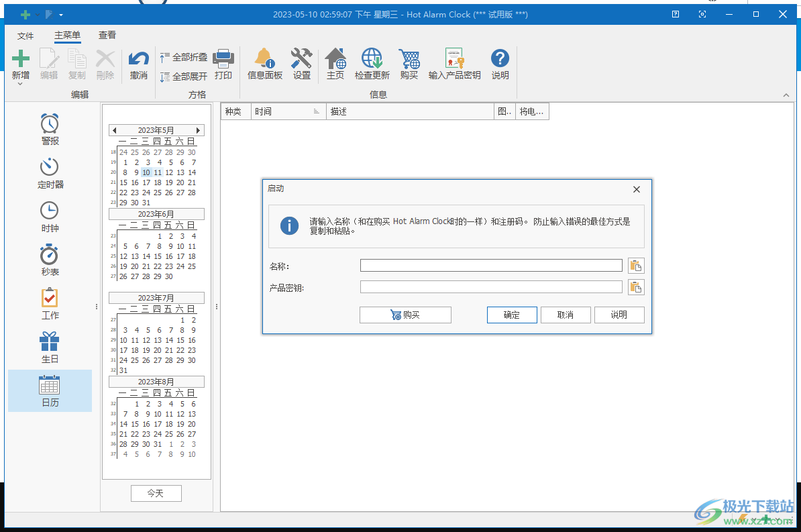Select 时钟 clock in sidebar
The height and width of the screenshot is (532, 801).
pos(50,217)
